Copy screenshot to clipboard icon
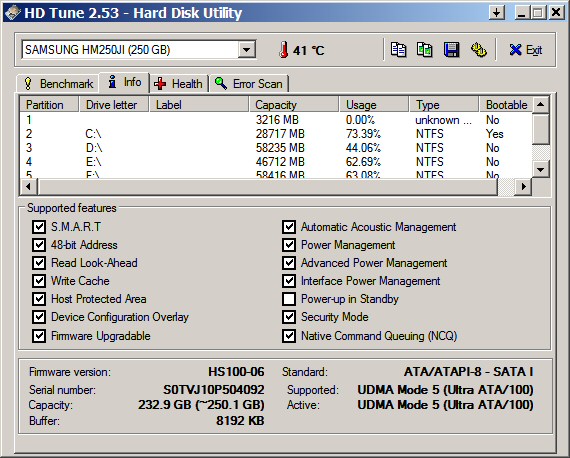570x458 pixels. point(424,49)
